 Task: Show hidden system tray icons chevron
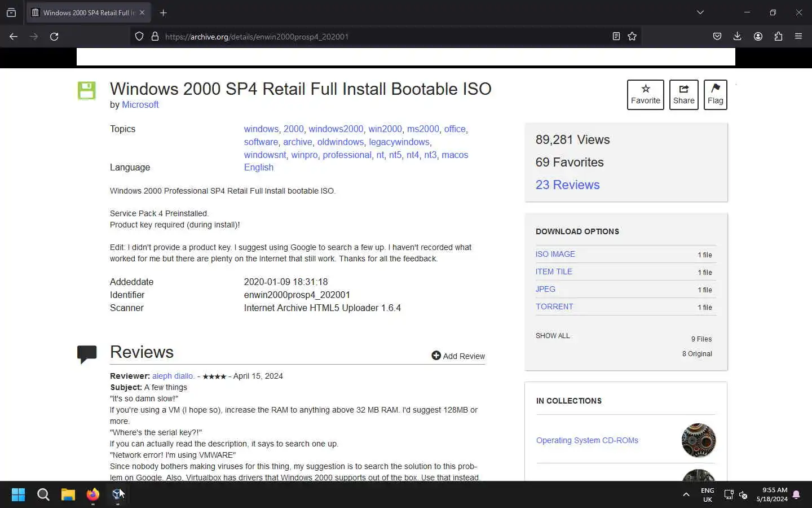click(686, 494)
